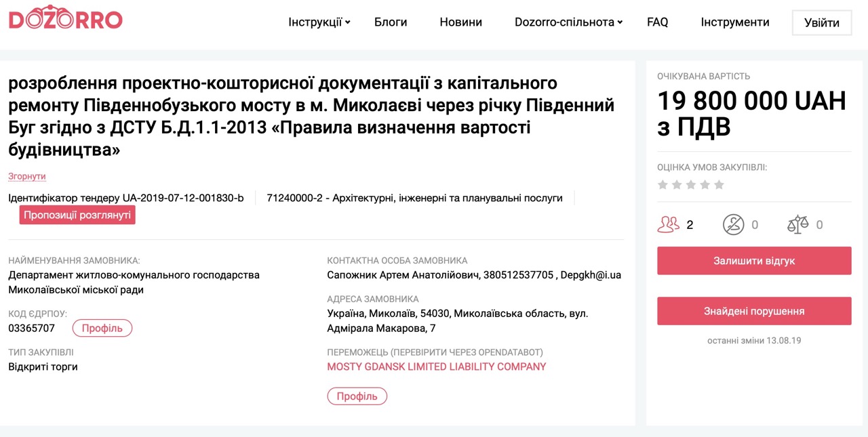868x437 pixels.
Task: Open the Знайдені порушення button
Action: 753,312
